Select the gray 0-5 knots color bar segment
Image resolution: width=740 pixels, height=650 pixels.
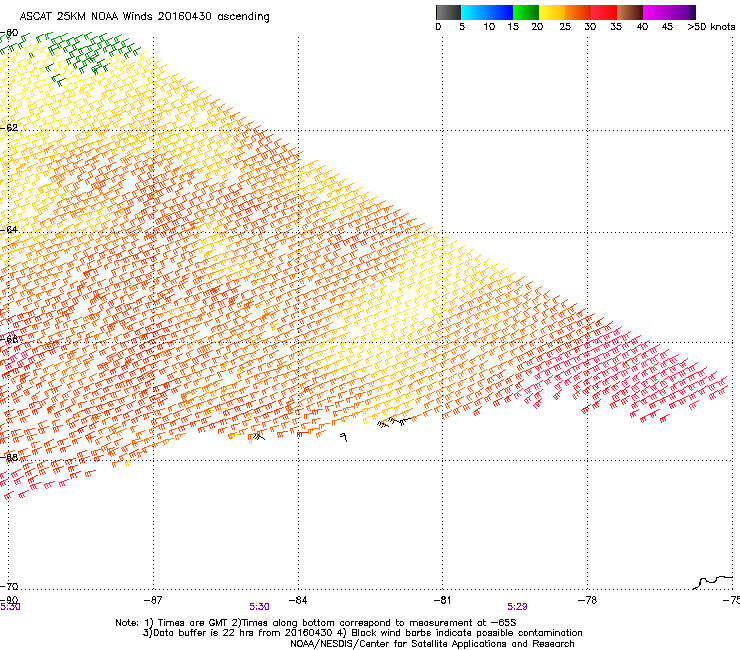click(x=448, y=12)
